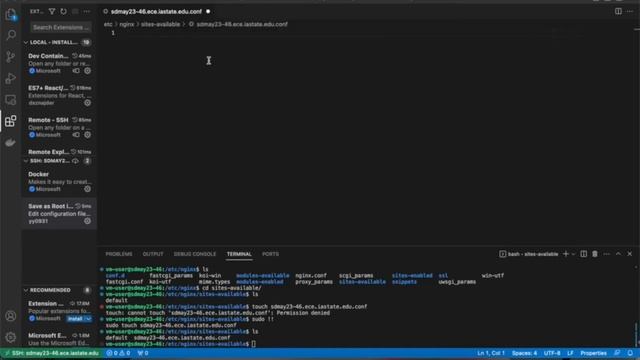640x360 pixels.
Task: Open manage gear for Save as Root extension
Action: coord(87,221)
